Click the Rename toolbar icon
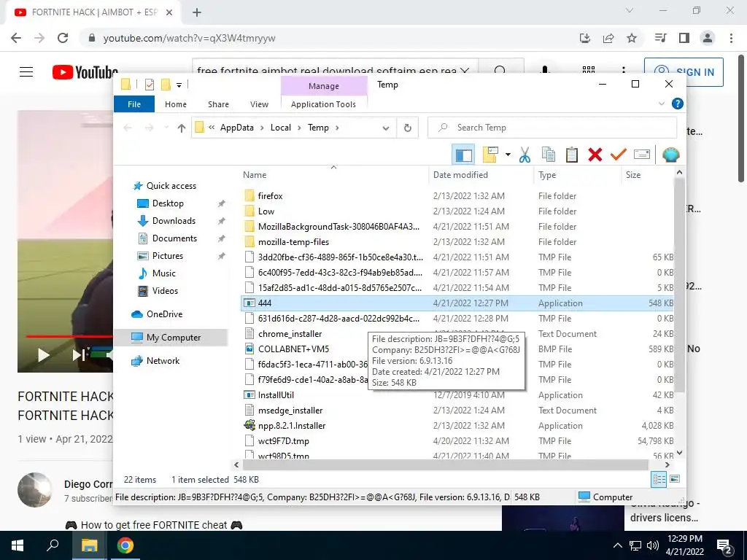The height and width of the screenshot is (560, 747). [642, 155]
